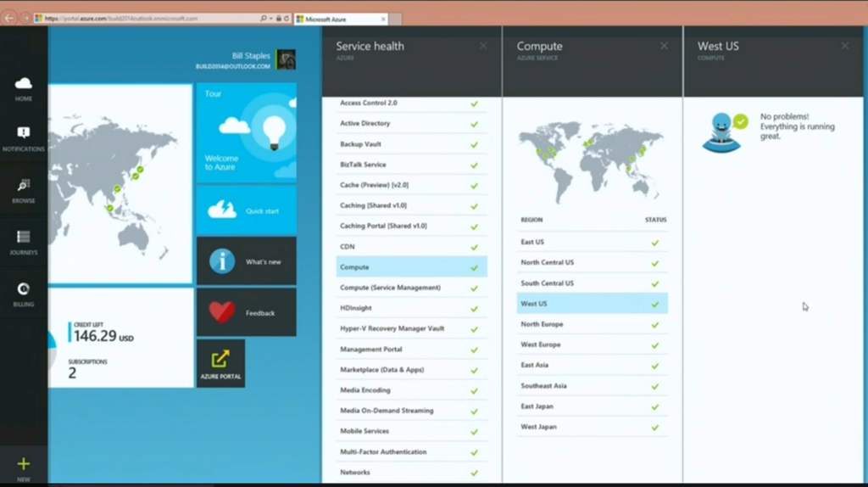Click the Compute blade world map
The image size is (868, 487).
click(x=591, y=161)
